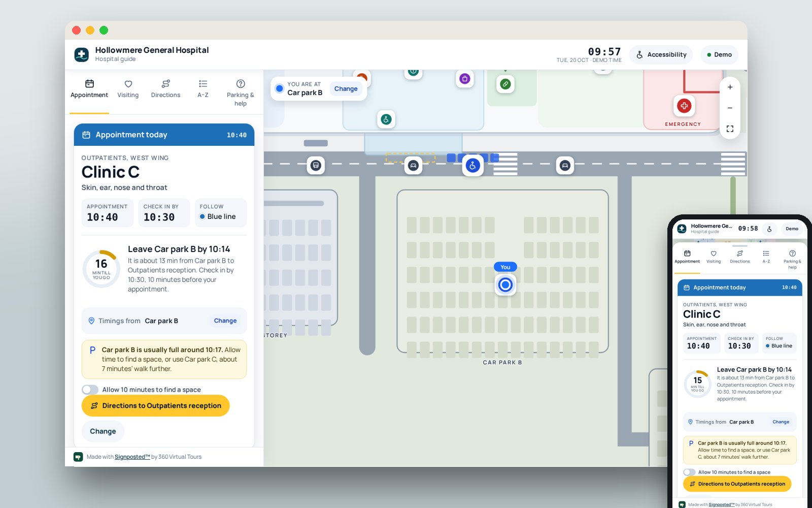Click the Accessibility button in desktop header
Image resolution: width=812 pixels, height=508 pixels.
pos(661,55)
